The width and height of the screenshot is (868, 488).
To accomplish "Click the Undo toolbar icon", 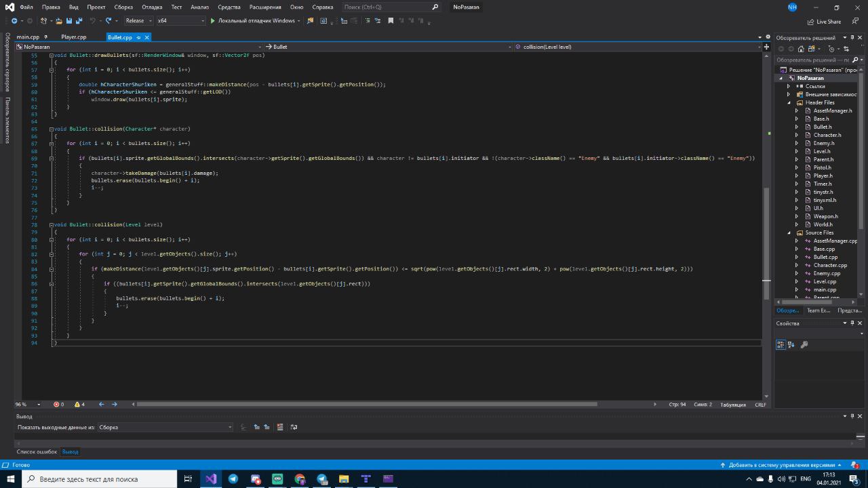I will [x=93, y=21].
